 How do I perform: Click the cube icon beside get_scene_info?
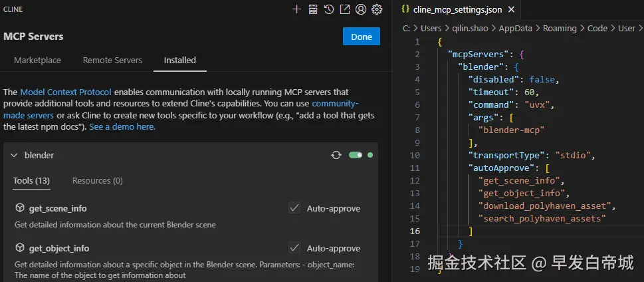[x=20, y=208]
